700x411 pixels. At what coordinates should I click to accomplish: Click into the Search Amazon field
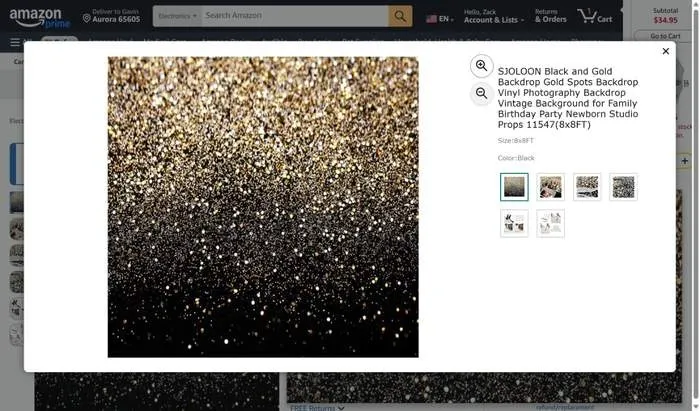click(292, 16)
